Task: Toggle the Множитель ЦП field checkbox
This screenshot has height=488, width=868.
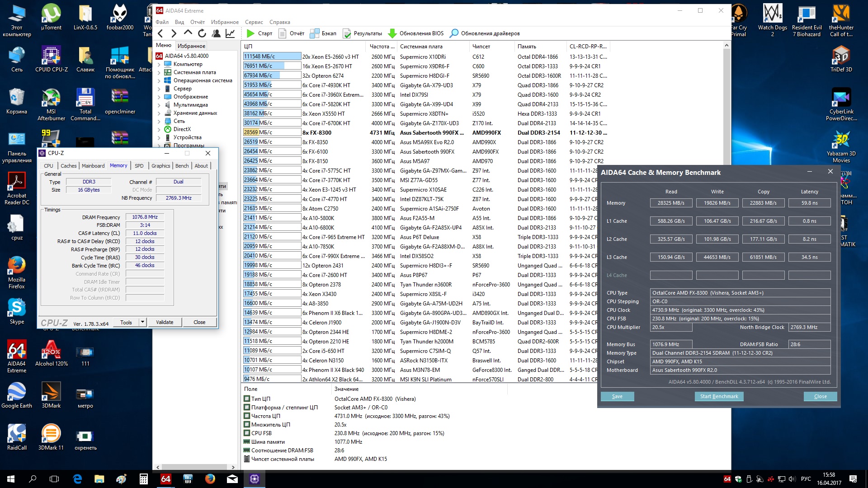Action: [x=247, y=425]
